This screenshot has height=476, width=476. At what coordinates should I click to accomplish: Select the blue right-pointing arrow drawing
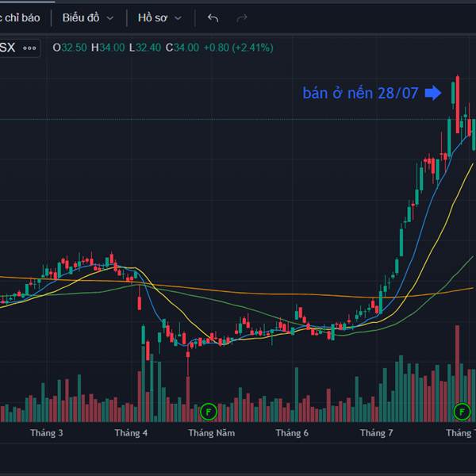433,93
